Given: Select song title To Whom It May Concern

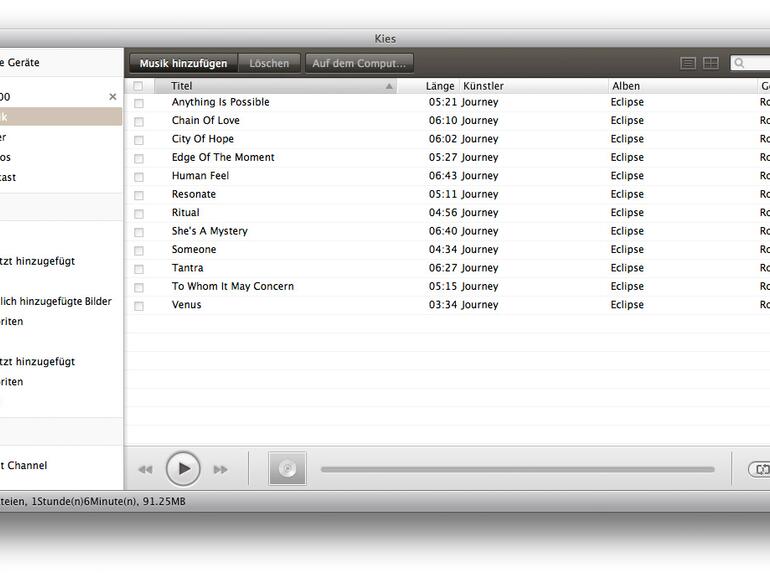Looking at the screenshot, I should (x=233, y=286).
